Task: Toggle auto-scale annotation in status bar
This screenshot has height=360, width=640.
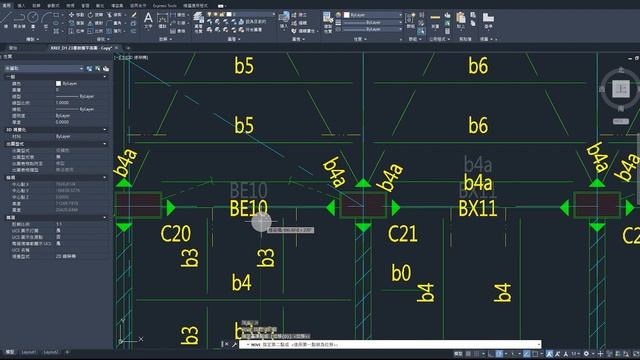Action: (558, 354)
